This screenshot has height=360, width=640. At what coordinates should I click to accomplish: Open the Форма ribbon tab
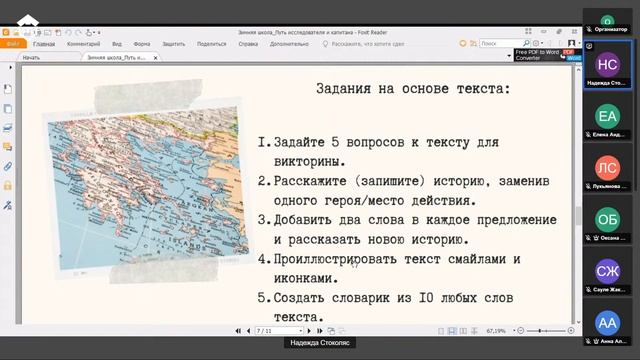tap(142, 44)
